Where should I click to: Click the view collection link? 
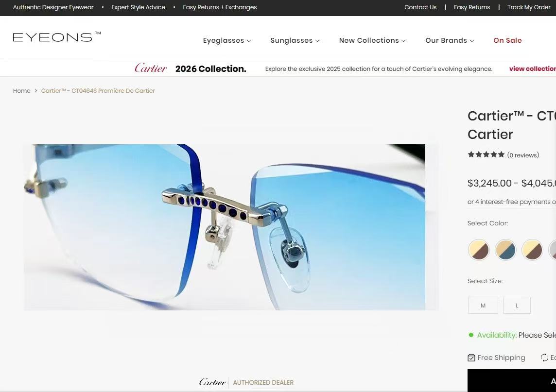click(533, 69)
